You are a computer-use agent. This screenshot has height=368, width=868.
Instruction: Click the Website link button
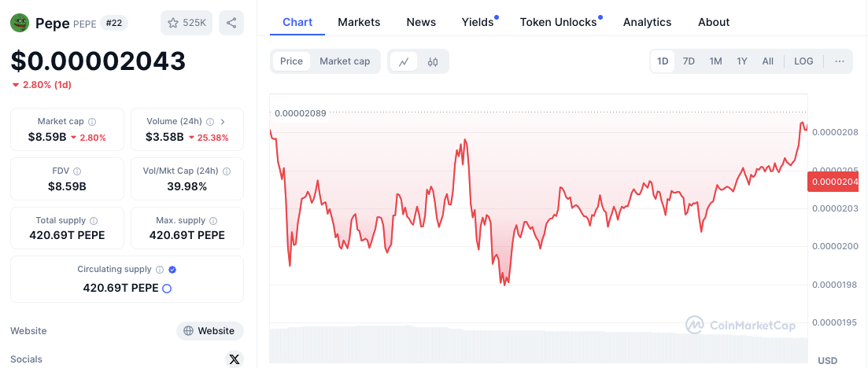(209, 331)
